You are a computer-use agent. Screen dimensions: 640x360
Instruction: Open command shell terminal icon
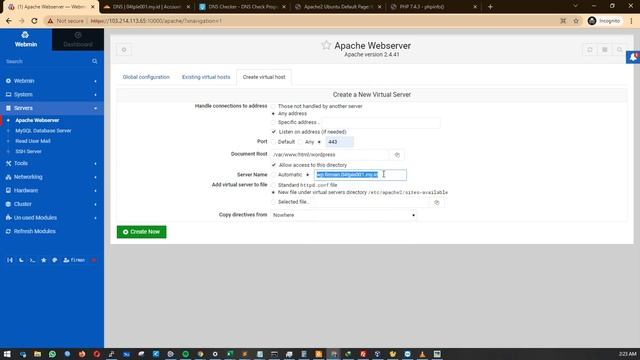(x=32, y=260)
